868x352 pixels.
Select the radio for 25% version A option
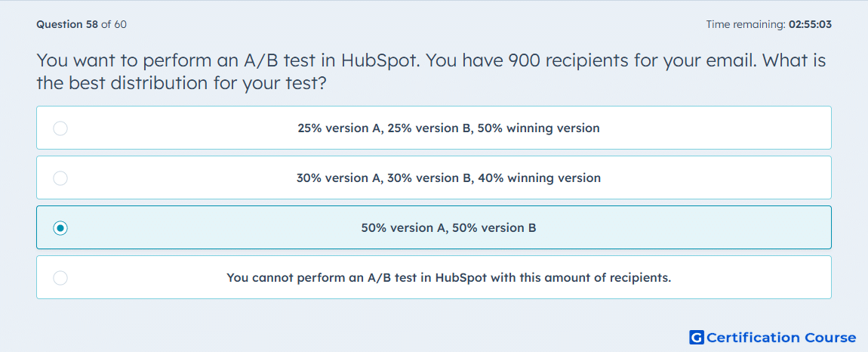pyautogui.click(x=60, y=128)
